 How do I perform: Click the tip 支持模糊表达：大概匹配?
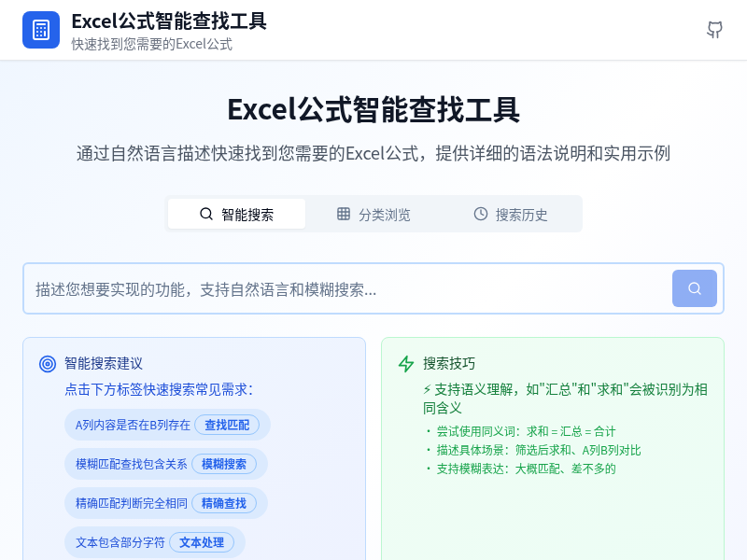click(x=526, y=469)
